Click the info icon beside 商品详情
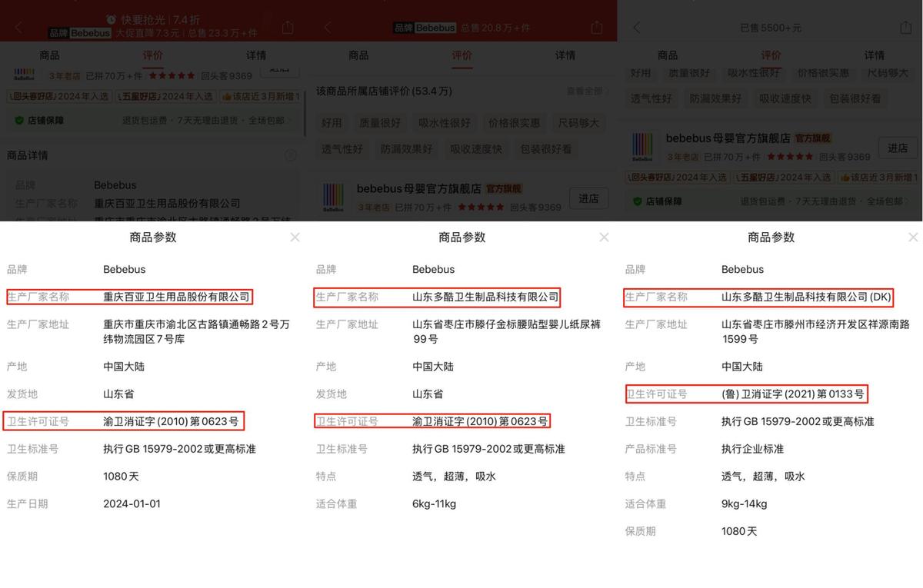 coord(291,155)
